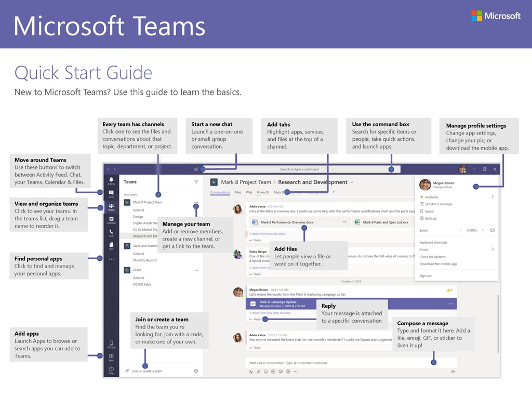
Task: Increase zoom with the plus control
Action: [483, 230]
